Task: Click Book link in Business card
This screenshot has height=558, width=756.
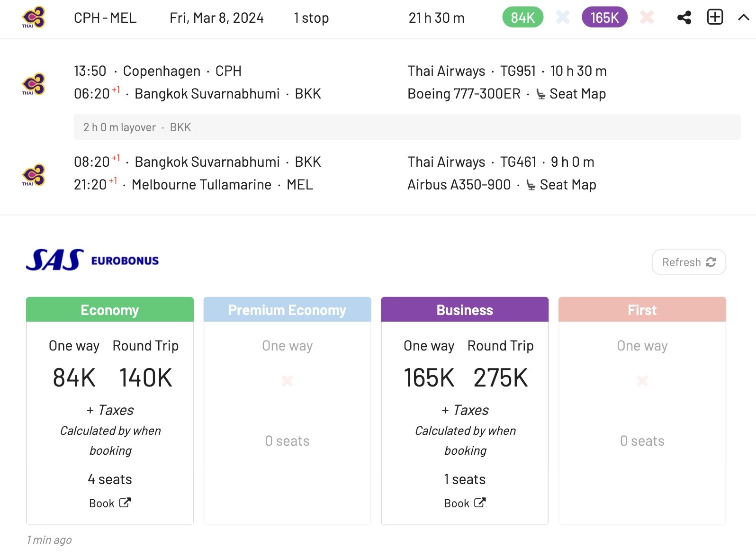Action: [x=465, y=503]
